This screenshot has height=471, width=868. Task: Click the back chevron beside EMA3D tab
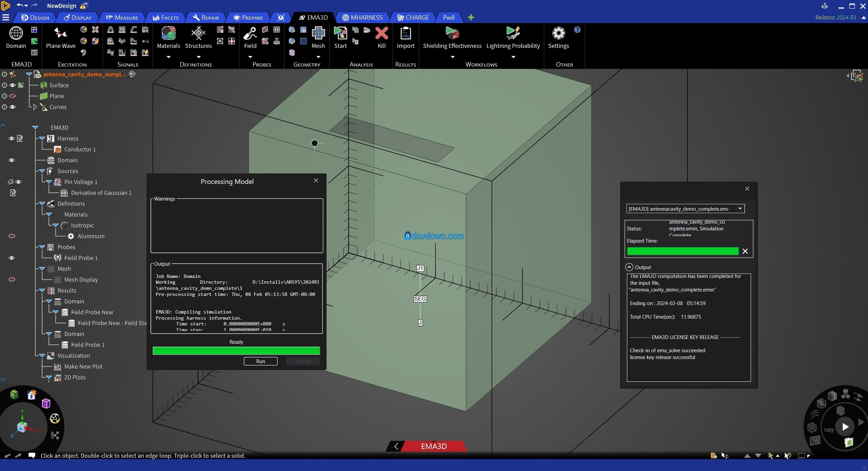pyautogui.click(x=396, y=446)
